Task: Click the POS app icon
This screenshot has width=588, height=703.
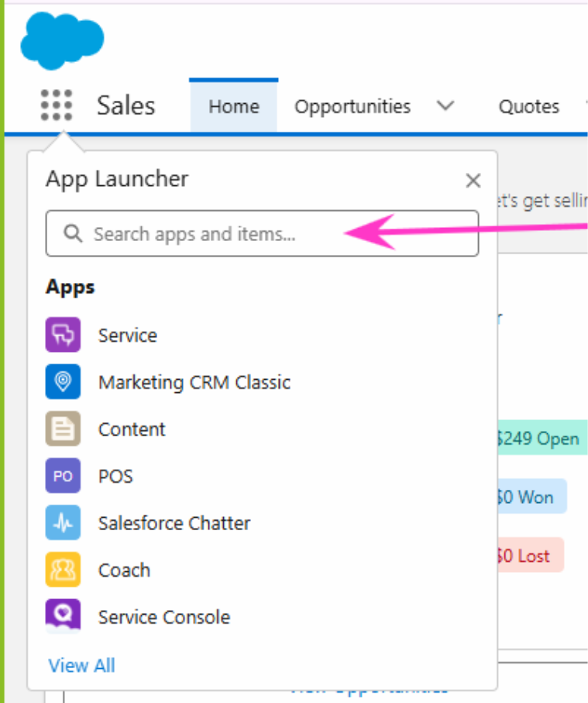Action: pyautogui.click(x=64, y=476)
